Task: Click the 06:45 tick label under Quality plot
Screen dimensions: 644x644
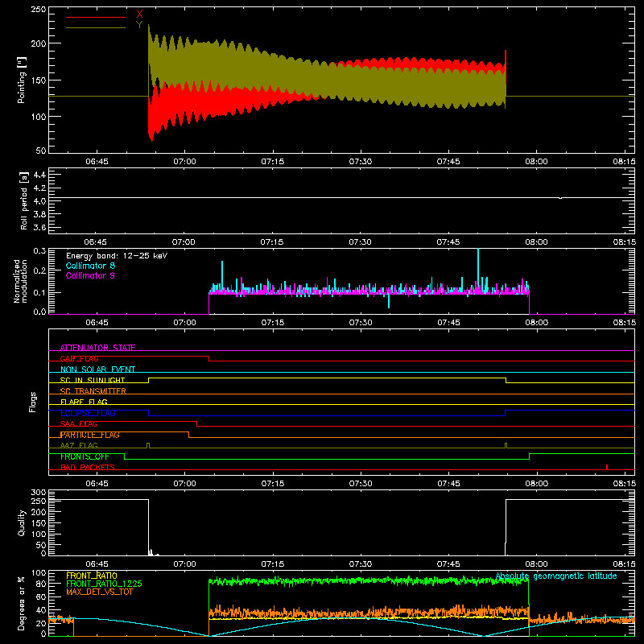Action: (97, 564)
